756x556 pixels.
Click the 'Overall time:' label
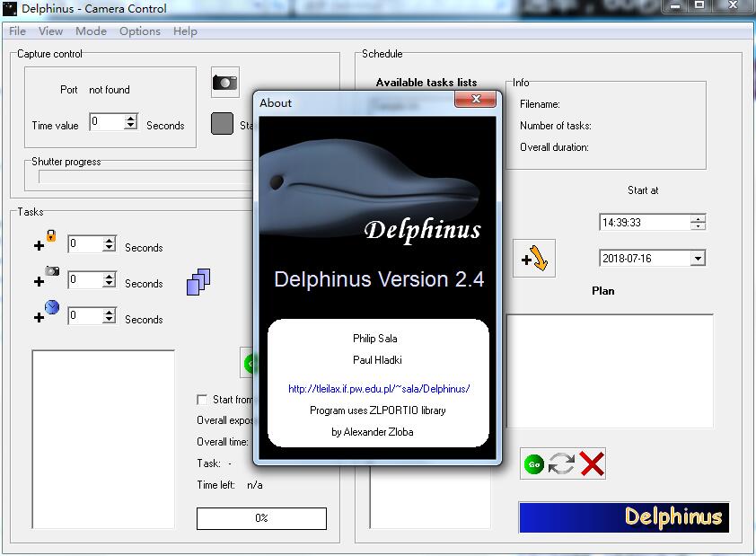click(x=223, y=442)
